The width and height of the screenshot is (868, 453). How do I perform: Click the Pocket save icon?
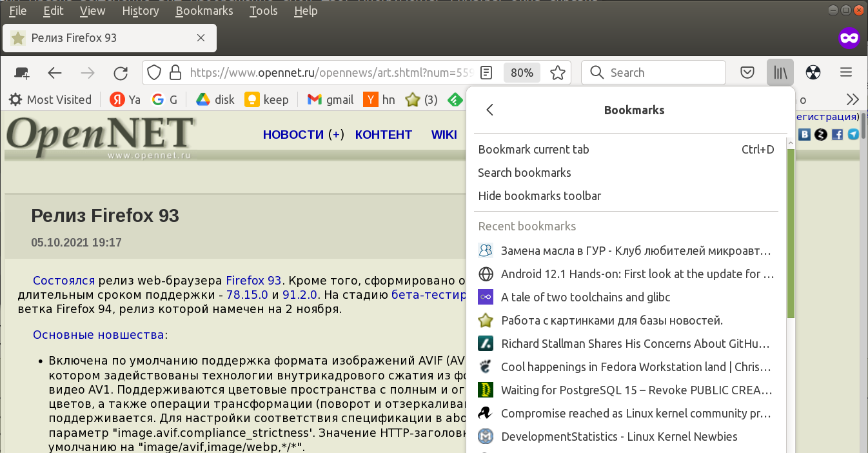[x=747, y=72]
